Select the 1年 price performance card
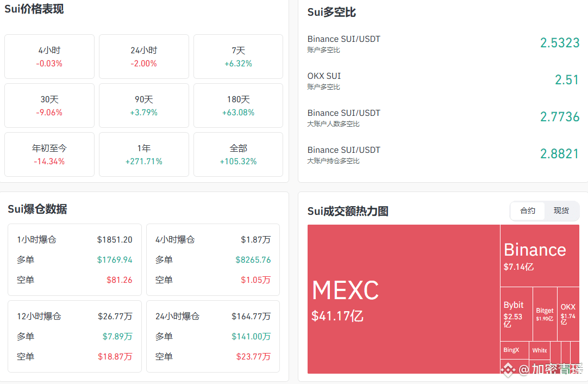 point(144,154)
